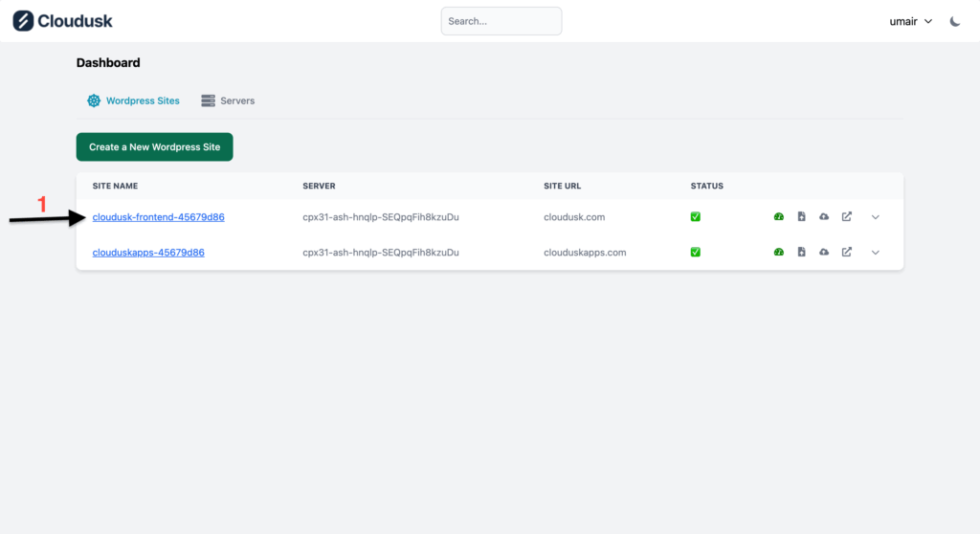This screenshot has height=534, width=980.
Task: Click dashboard gauge icon for cloudusk-frontend site
Action: (778, 217)
